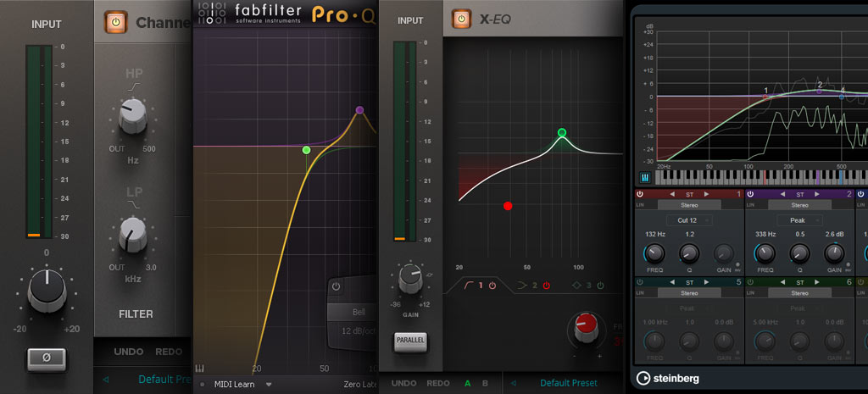Screen dimensions: 868x394
Task: Click band 2 ST right arrow
Action: [x=816, y=194]
